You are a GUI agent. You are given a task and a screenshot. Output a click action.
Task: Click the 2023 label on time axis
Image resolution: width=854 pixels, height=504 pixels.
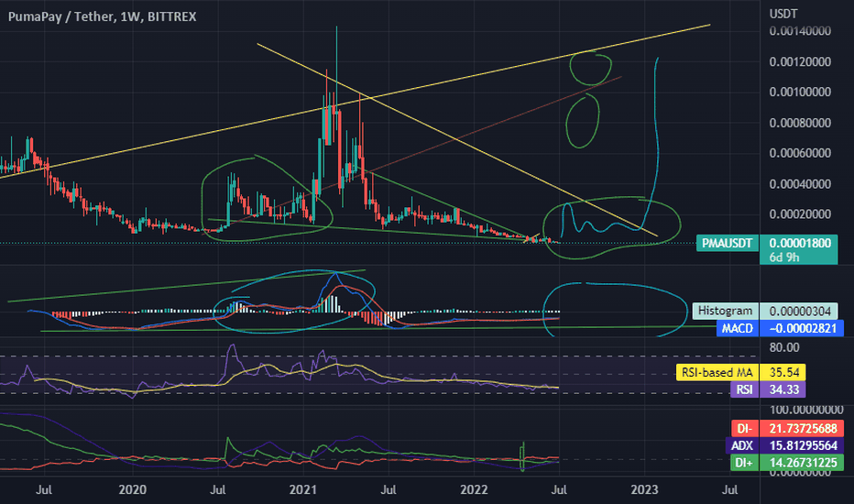point(644,489)
